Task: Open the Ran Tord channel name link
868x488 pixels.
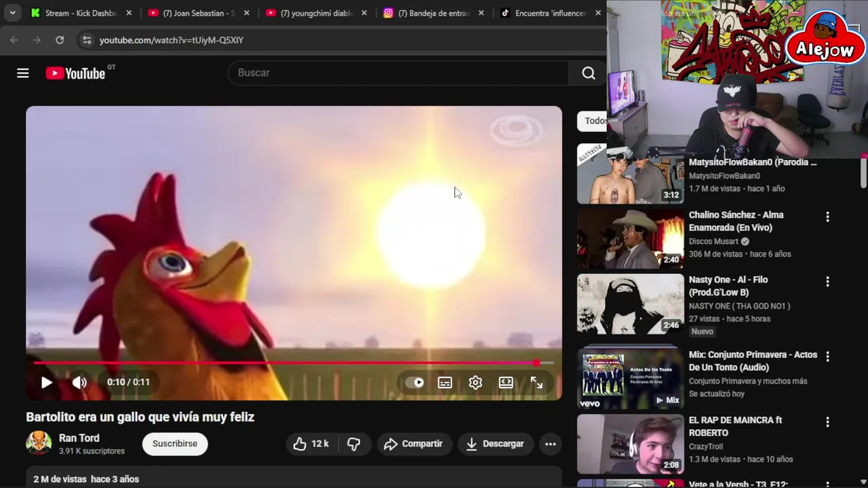Action: [79, 438]
